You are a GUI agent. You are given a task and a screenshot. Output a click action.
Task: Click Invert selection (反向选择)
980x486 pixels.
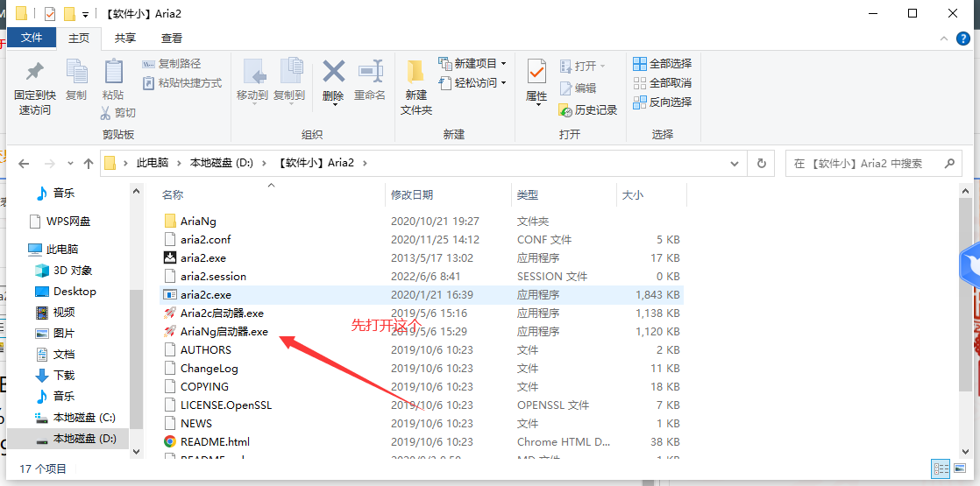click(663, 102)
